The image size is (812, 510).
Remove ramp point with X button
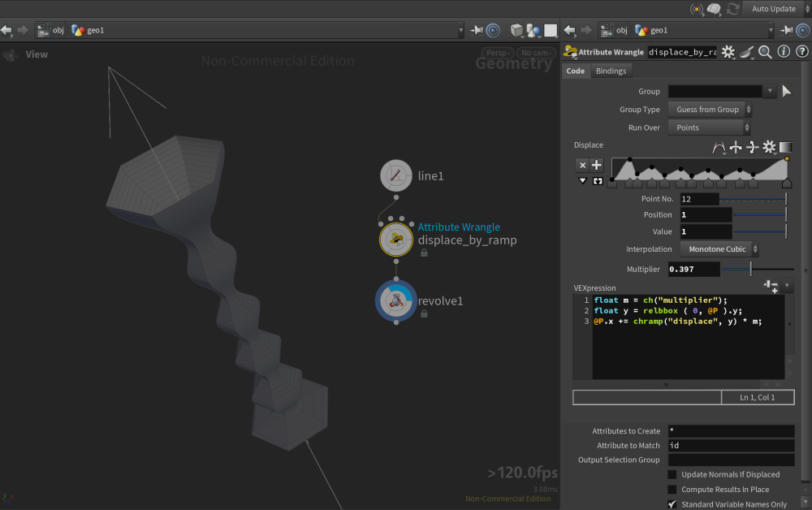coord(582,165)
